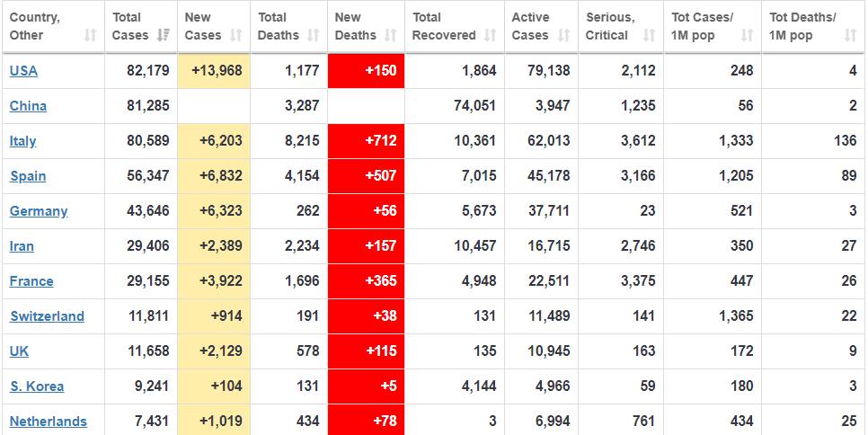Screen dimensions: 868x435
Task: Click the yellow +13,968 new cases cell
Action: 214,71
